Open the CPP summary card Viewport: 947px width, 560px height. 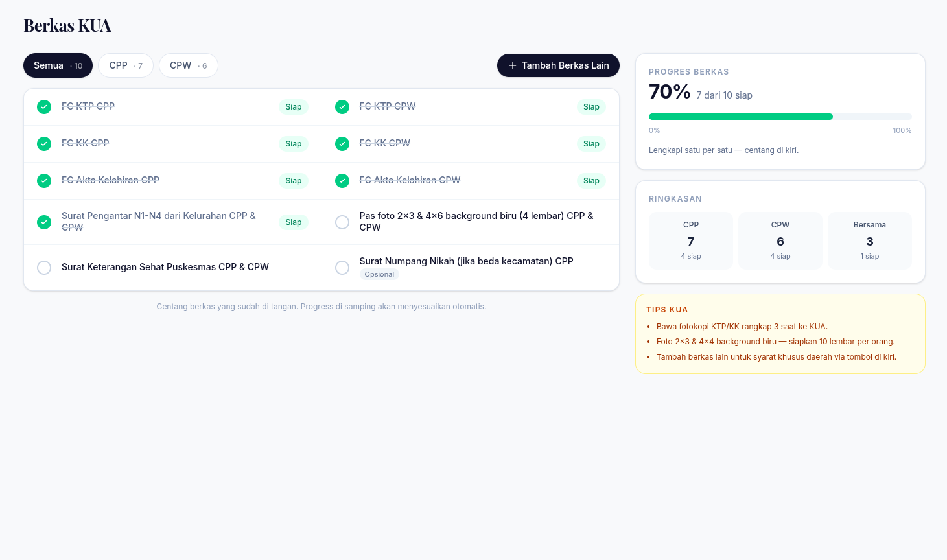(x=691, y=240)
